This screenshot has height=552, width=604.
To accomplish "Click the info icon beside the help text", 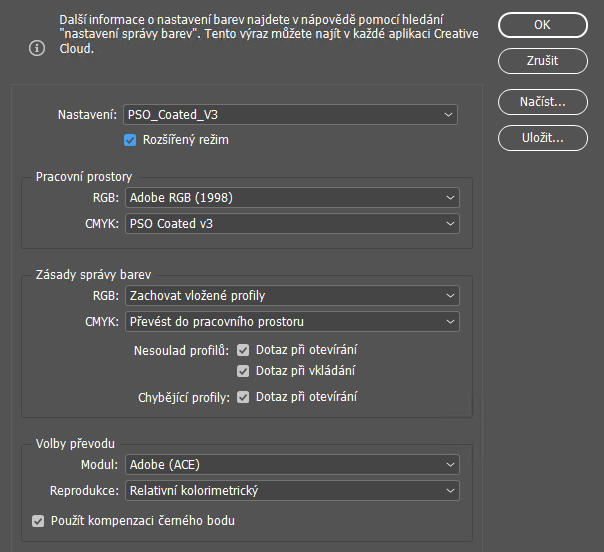I will [38, 47].
